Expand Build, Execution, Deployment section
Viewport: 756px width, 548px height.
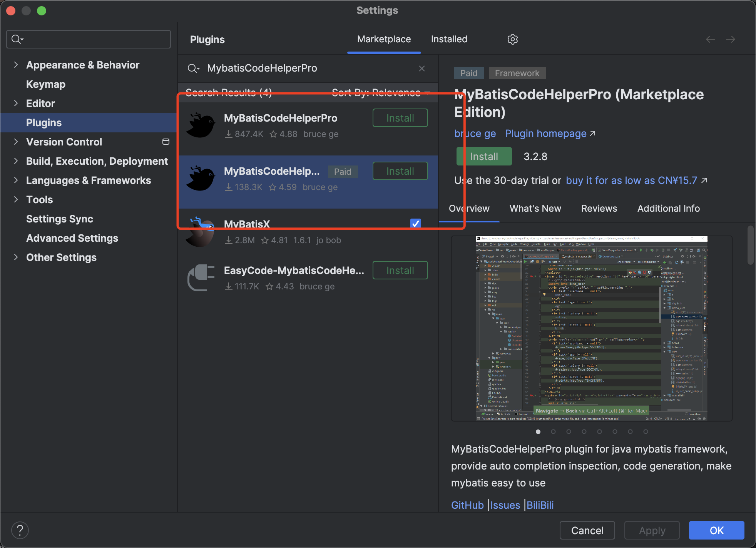click(16, 161)
